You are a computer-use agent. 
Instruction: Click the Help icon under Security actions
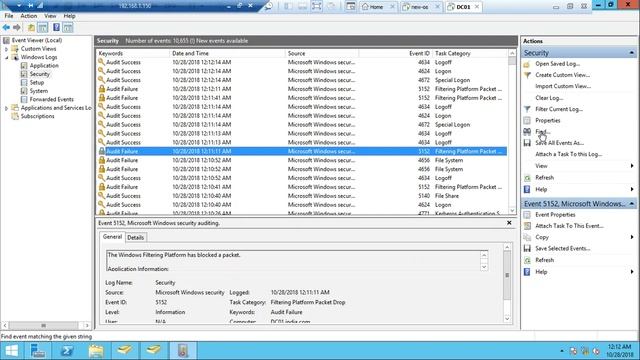pyautogui.click(x=527, y=189)
